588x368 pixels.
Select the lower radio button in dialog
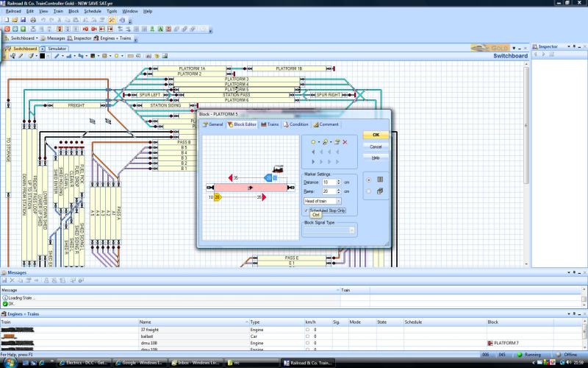(x=368, y=191)
